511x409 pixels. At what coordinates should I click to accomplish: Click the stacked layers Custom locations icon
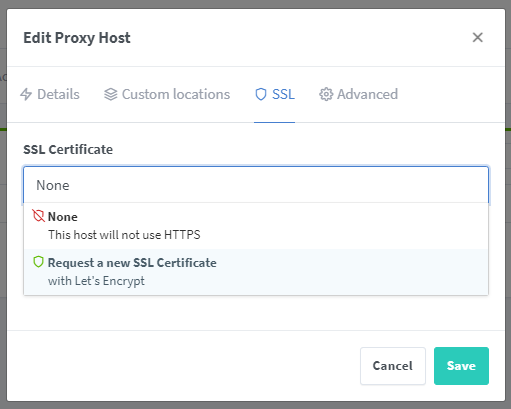111,94
